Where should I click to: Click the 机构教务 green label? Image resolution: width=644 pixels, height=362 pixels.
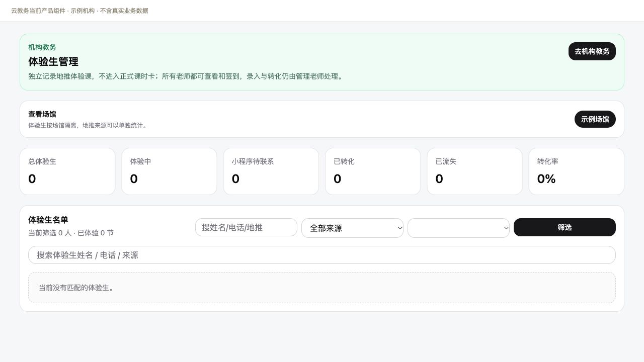[x=42, y=47]
